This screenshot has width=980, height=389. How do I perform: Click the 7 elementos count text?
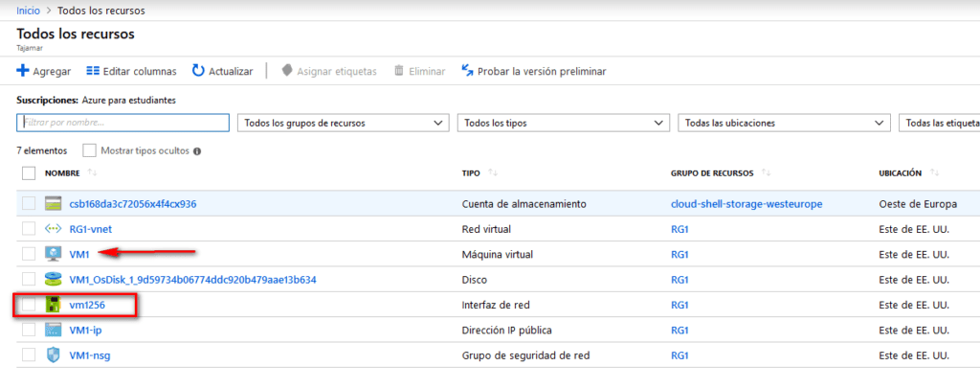41,151
